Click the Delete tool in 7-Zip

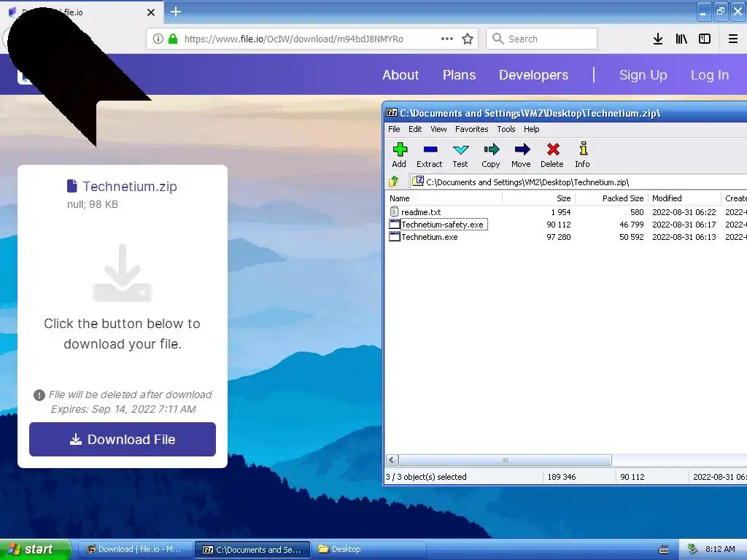tap(552, 155)
